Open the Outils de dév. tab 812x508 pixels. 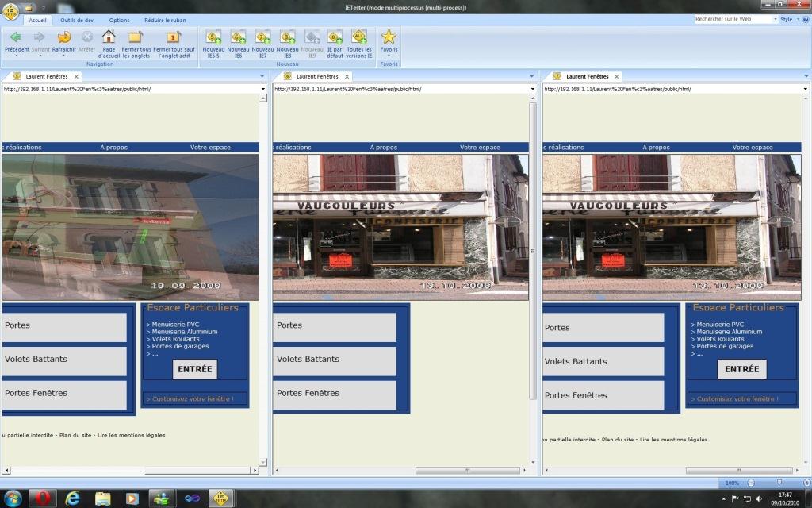(x=77, y=20)
